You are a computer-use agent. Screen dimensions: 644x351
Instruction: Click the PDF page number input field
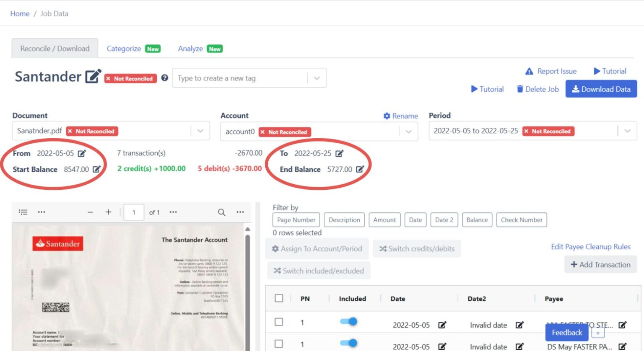(134, 212)
